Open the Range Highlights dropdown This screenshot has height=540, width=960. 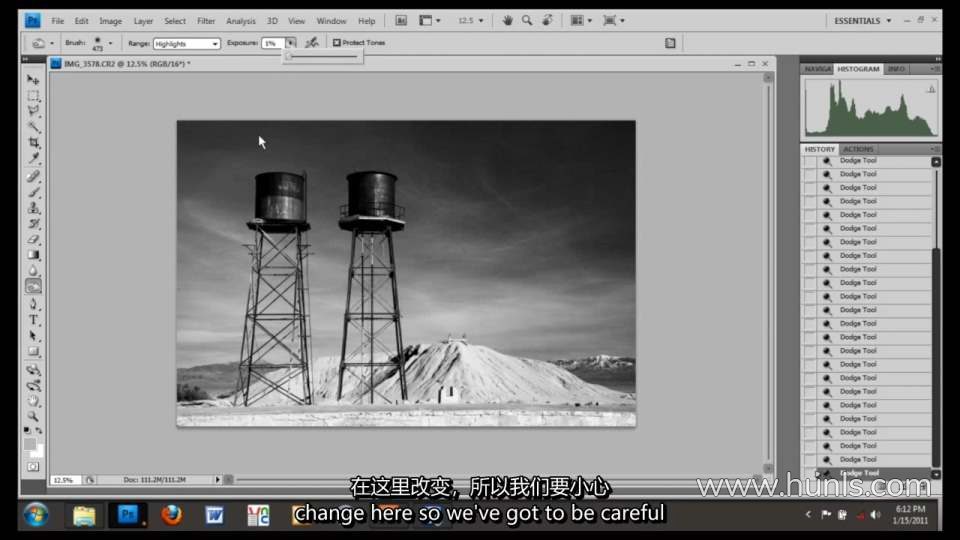click(x=186, y=43)
